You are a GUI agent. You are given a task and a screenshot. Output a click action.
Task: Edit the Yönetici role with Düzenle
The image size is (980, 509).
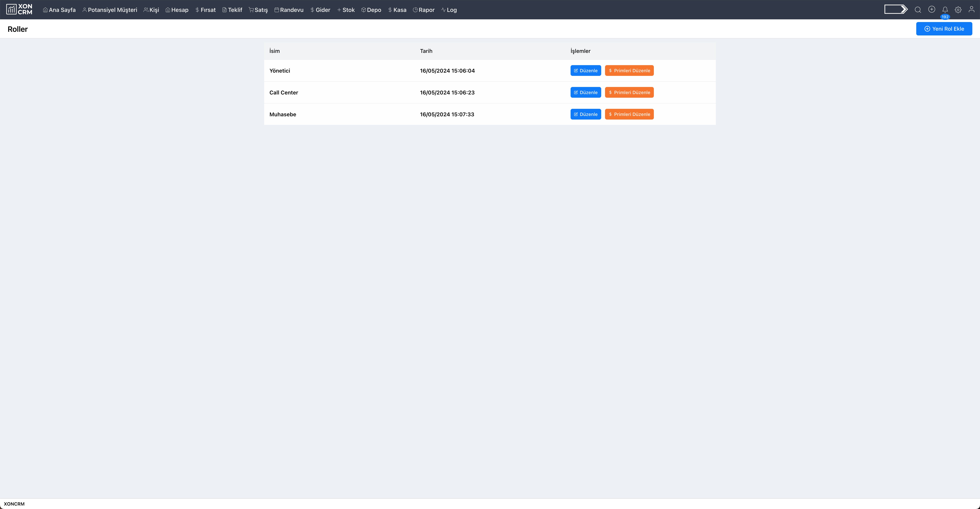coord(586,70)
